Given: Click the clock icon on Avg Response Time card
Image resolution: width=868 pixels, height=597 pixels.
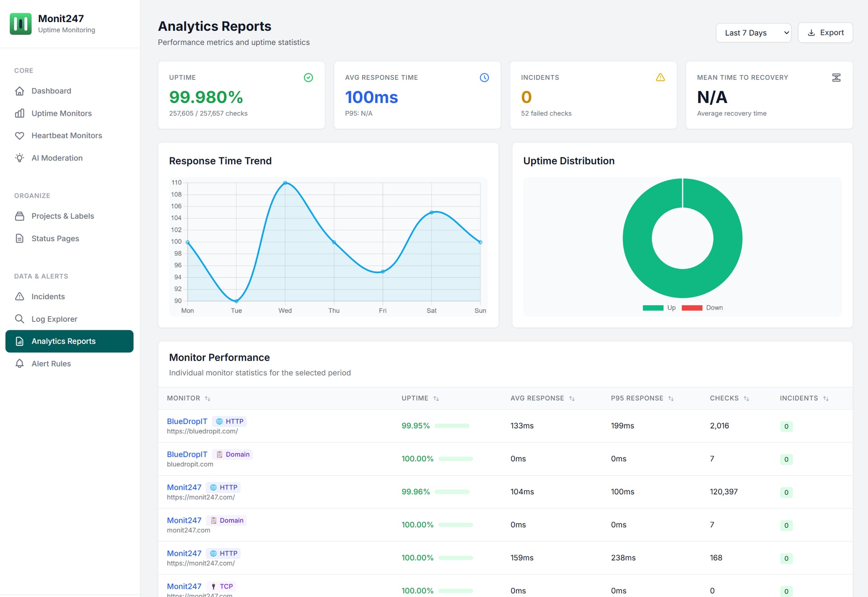Looking at the screenshot, I should (484, 78).
